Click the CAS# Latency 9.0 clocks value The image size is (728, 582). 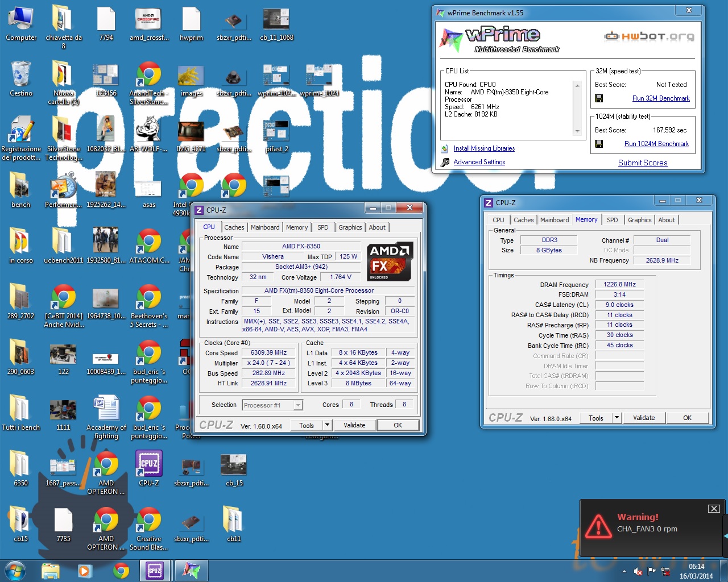(619, 305)
